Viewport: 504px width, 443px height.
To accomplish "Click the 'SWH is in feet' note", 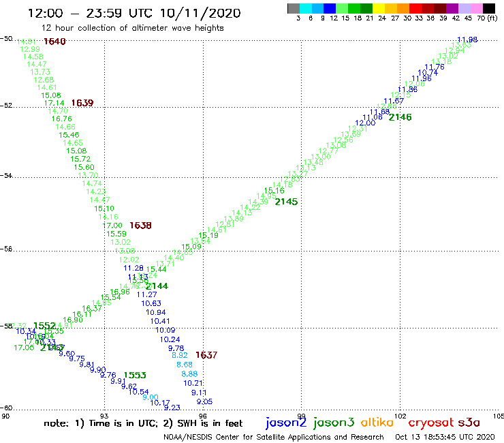I will [x=210, y=423].
